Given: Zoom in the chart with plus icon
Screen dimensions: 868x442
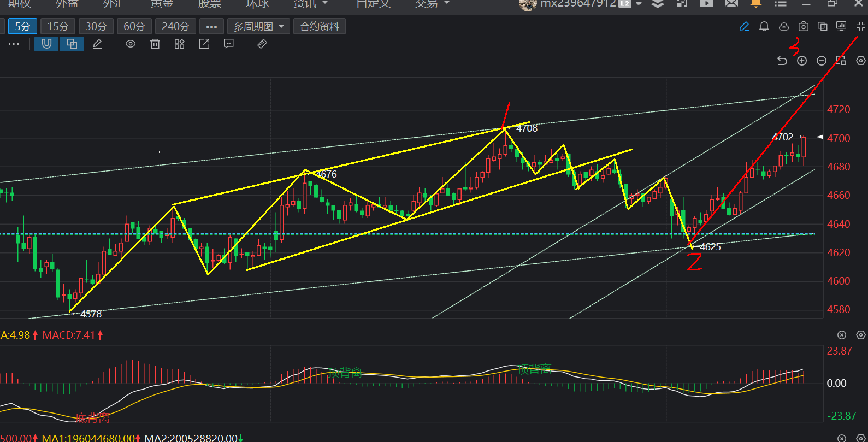Looking at the screenshot, I should pyautogui.click(x=802, y=61).
